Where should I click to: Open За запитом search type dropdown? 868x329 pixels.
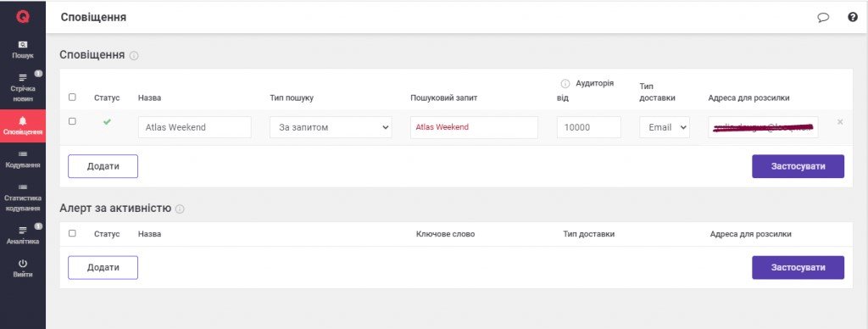point(331,127)
